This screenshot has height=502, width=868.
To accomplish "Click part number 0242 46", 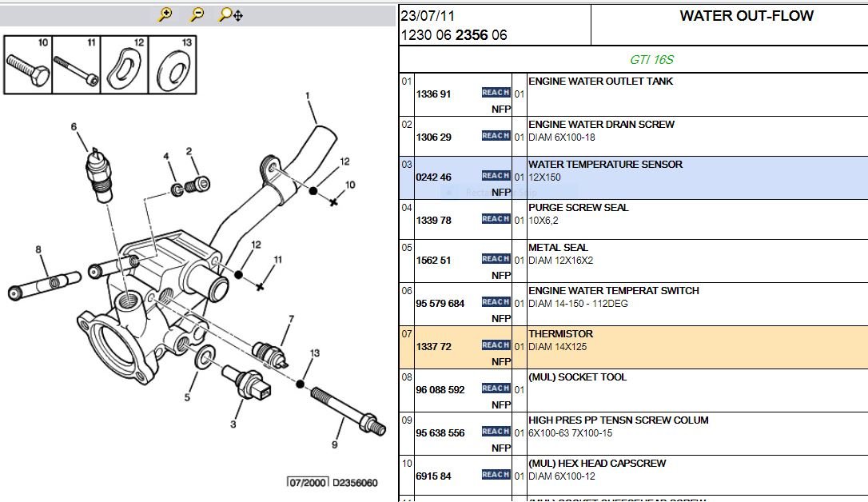I will (433, 177).
